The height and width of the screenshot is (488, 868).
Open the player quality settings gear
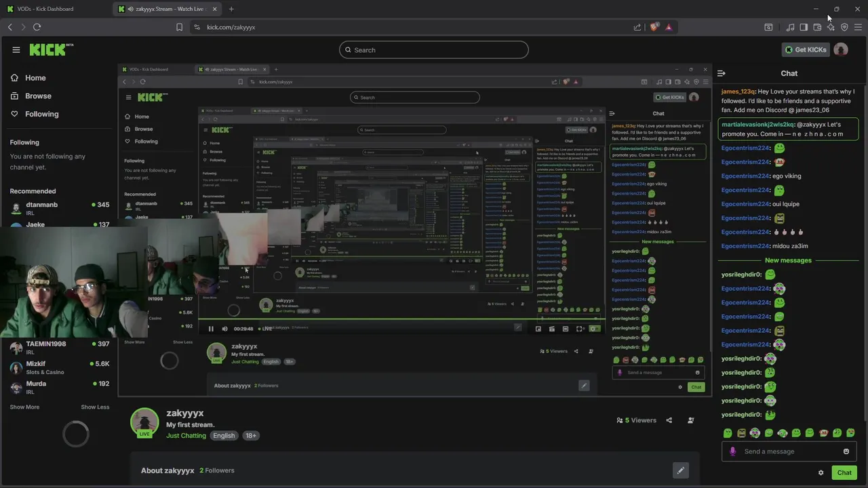[x=594, y=329]
